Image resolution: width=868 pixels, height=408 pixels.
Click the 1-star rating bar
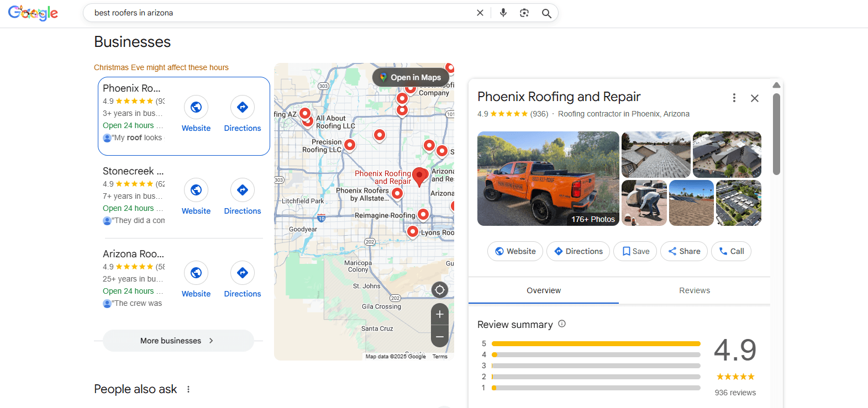[x=596, y=388]
